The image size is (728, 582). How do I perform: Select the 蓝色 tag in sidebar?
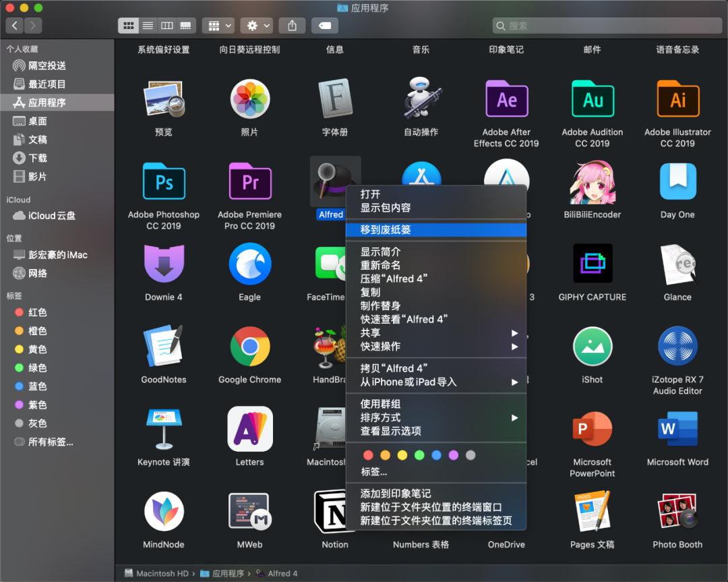(57, 386)
